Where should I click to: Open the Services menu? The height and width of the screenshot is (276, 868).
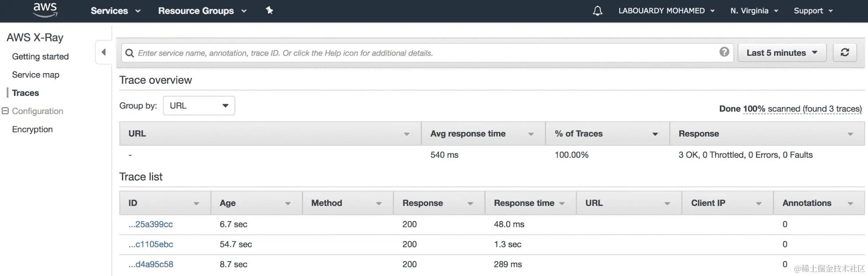pos(115,11)
